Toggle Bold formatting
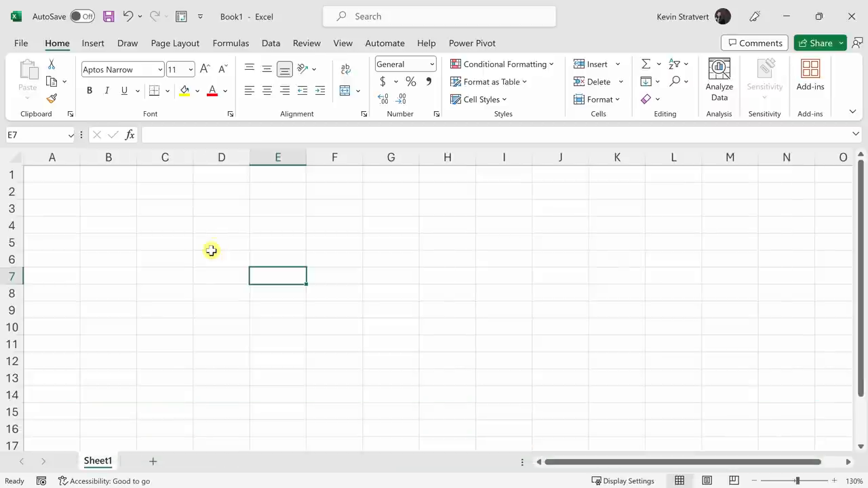The image size is (868, 488). pos(90,91)
